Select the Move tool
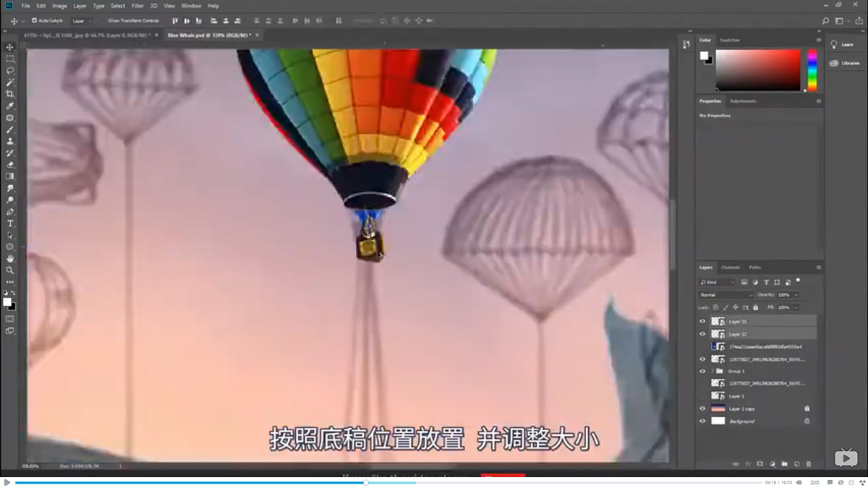This screenshot has width=868, height=488. 10,46
